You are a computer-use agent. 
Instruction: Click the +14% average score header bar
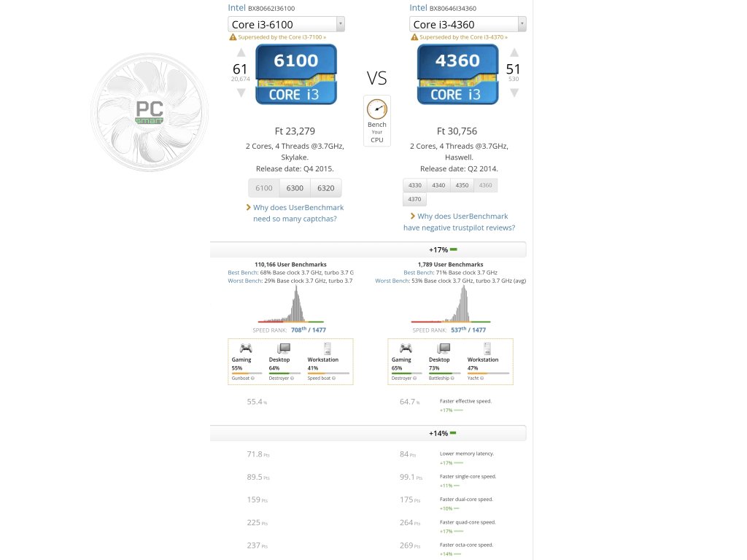point(368,433)
